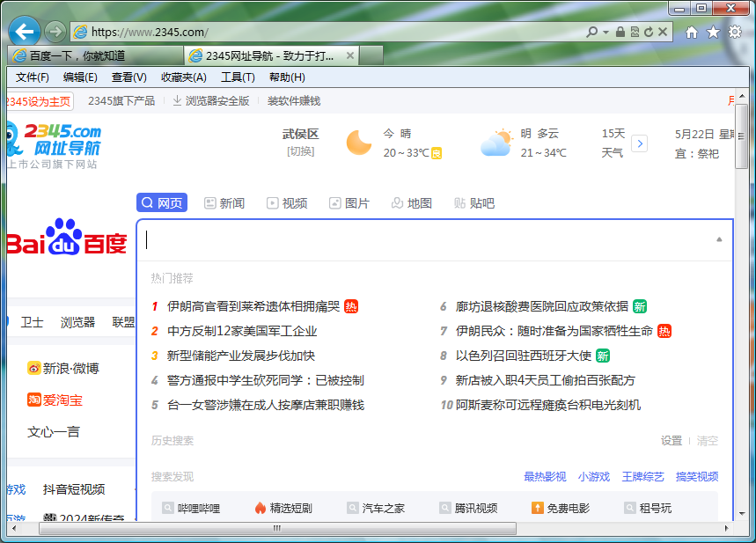Viewport: 756px width, 543px height.
Task: Open hot topic 以色列召回驻西班牙大使
Action: pyautogui.click(x=524, y=356)
